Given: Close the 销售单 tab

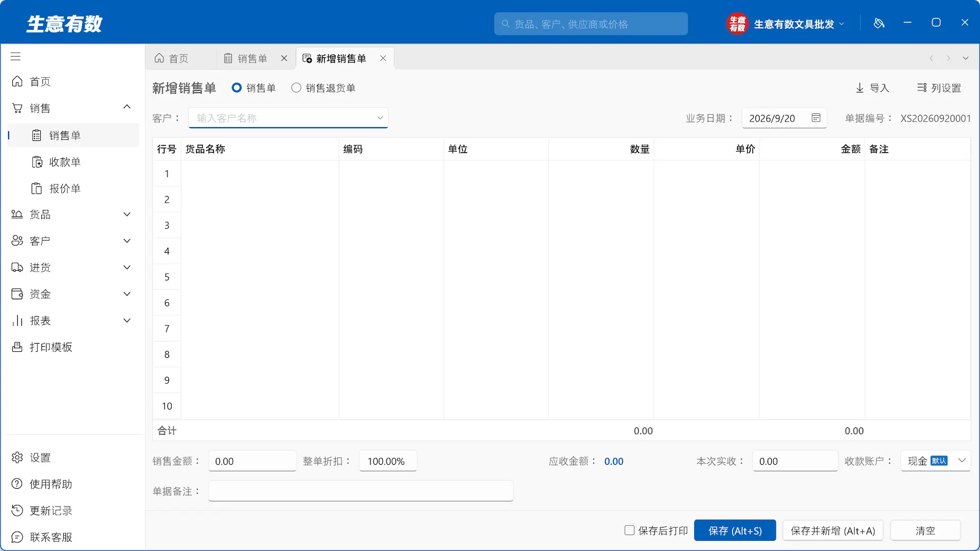Looking at the screenshot, I should pos(284,58).
